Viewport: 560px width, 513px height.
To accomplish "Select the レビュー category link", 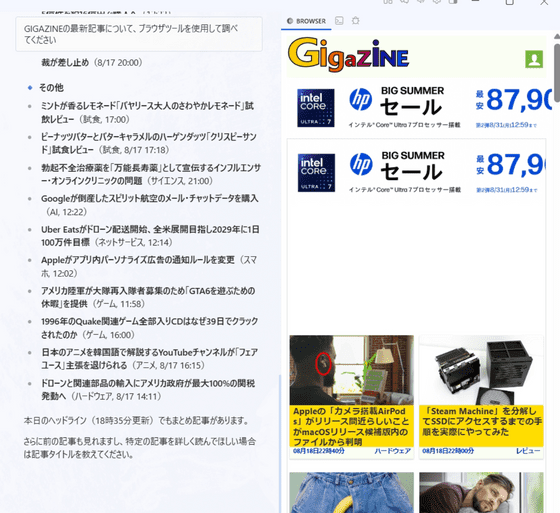I will [x=528, y=451].
